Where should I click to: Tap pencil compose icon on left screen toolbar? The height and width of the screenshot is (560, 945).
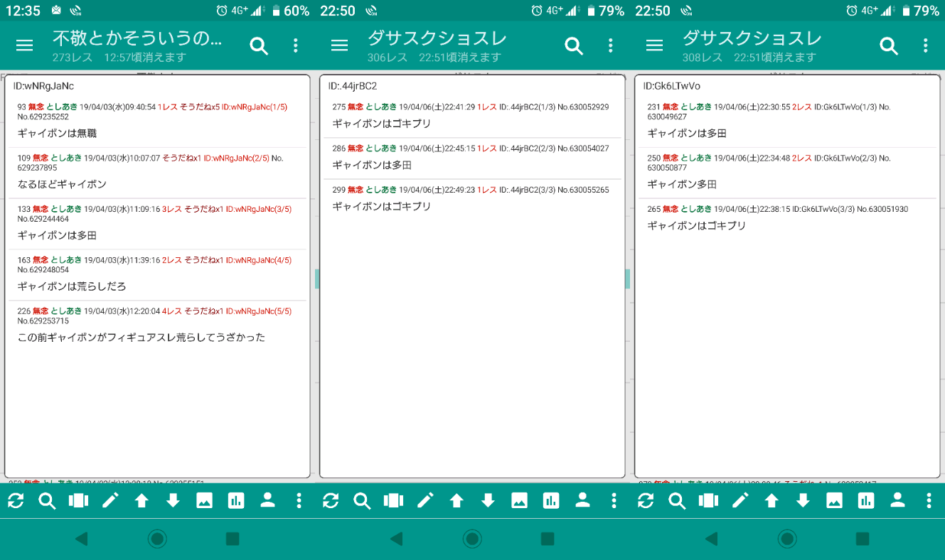110,501
